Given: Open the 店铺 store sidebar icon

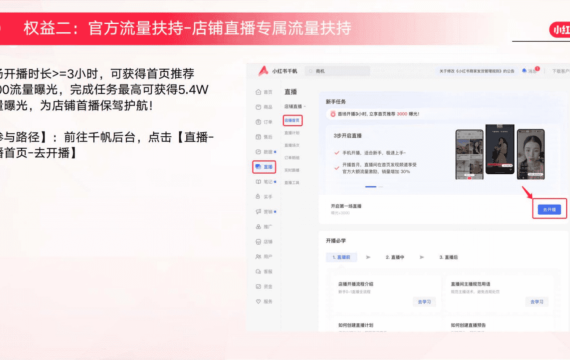Looking at the screenshot, I should 258,241.
